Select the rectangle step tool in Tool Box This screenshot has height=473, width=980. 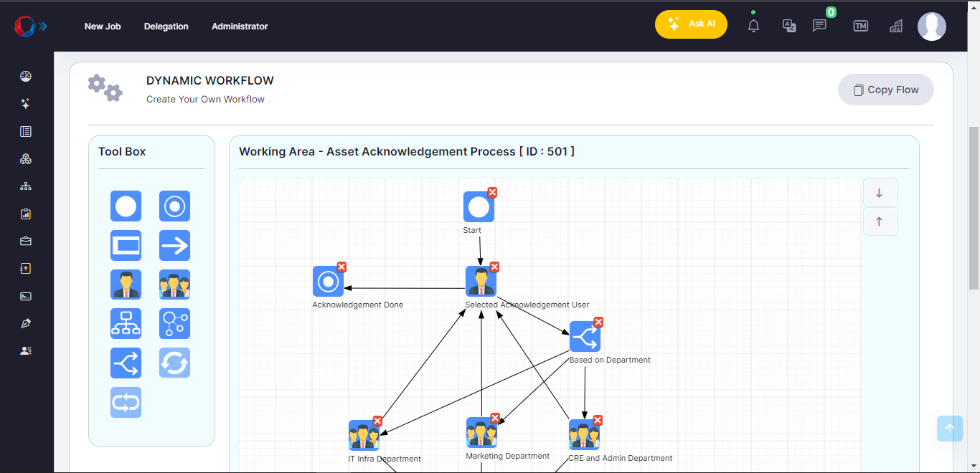tap(126, 245)
